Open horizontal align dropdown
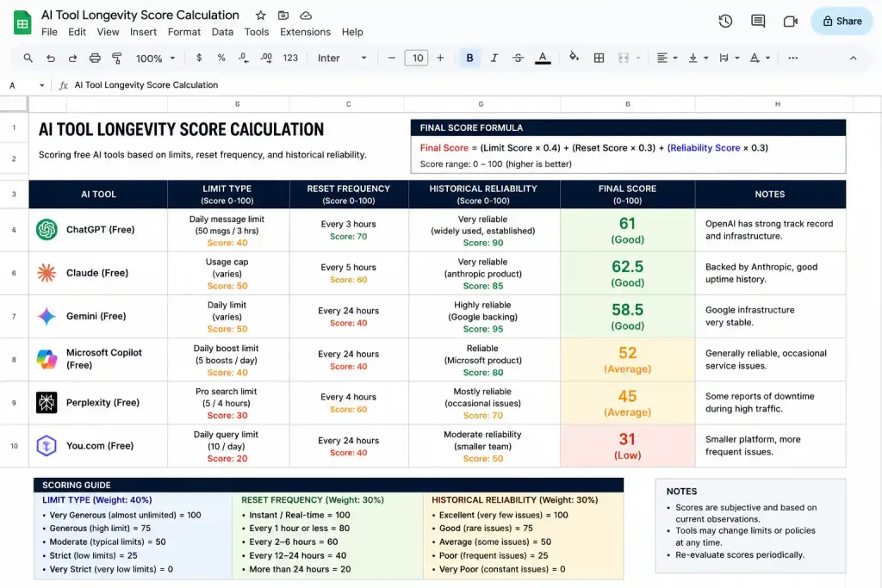 (x=667, y=58)
